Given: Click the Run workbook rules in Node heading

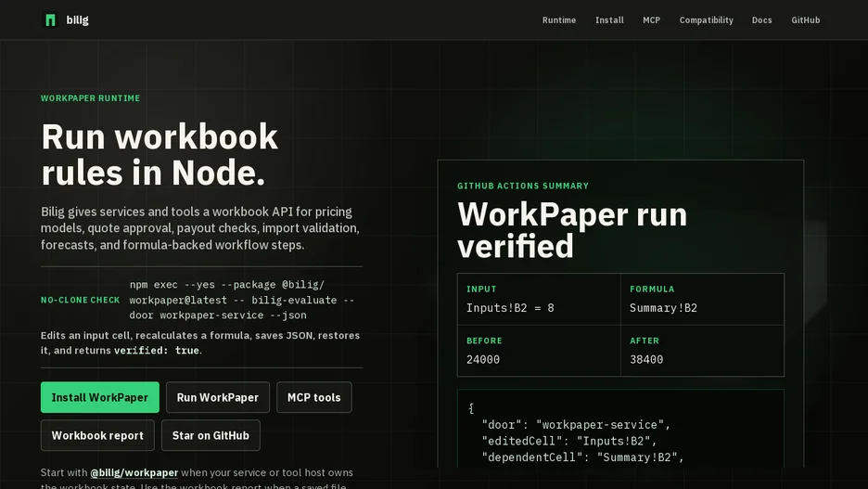Looking at the screenshot, I should (160, 154).
